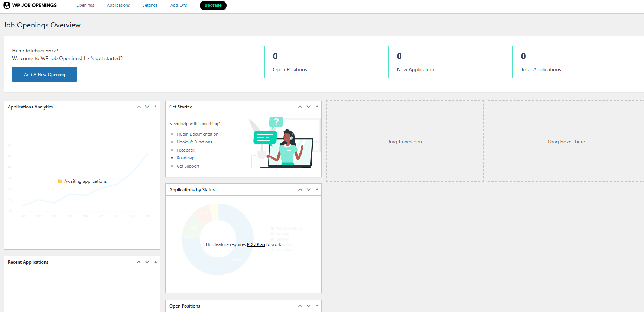Collapse the Recent Applications panel

pyautogui.click(x=156, y=262)
